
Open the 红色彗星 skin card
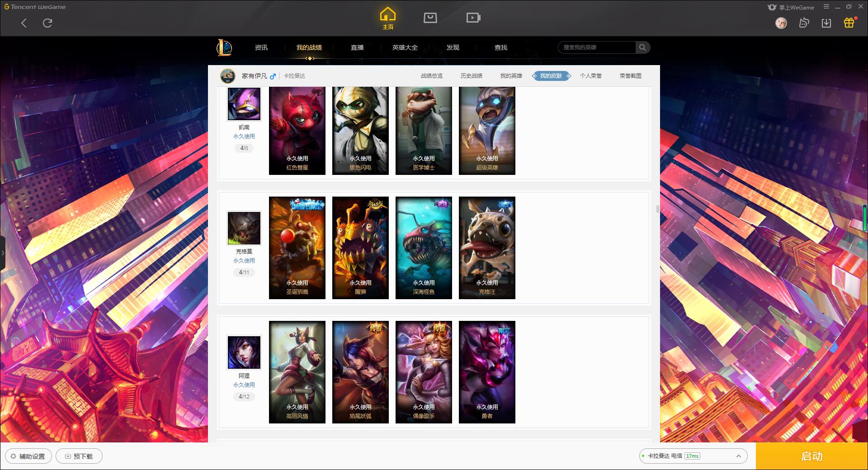297,131
